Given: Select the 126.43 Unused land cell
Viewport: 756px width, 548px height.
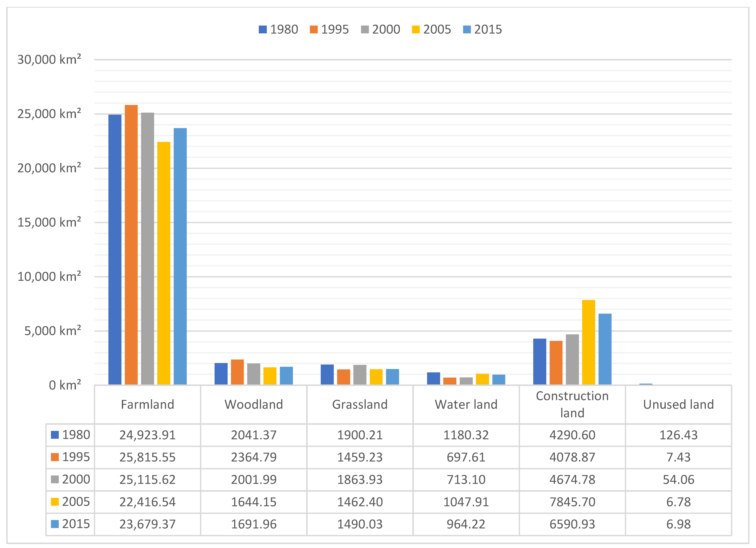Looking at the screenshot, I should [x=678, y=435].
